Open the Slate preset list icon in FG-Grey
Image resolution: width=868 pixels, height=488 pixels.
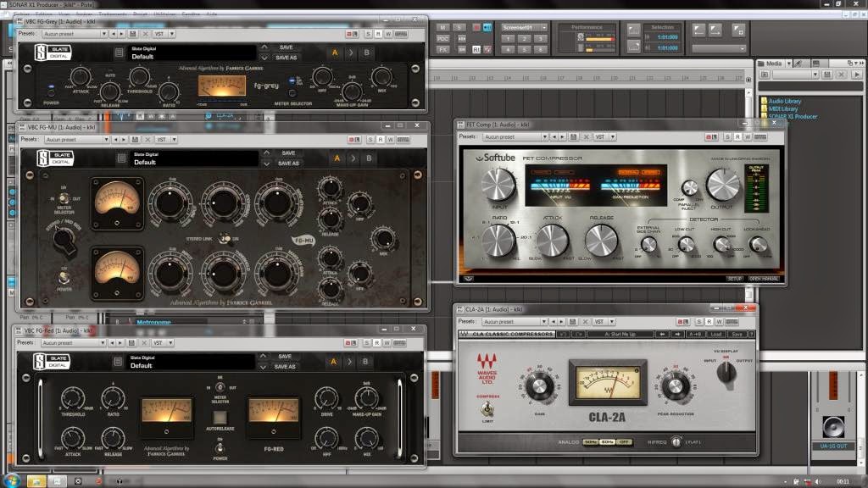click(x=119, y=53)
